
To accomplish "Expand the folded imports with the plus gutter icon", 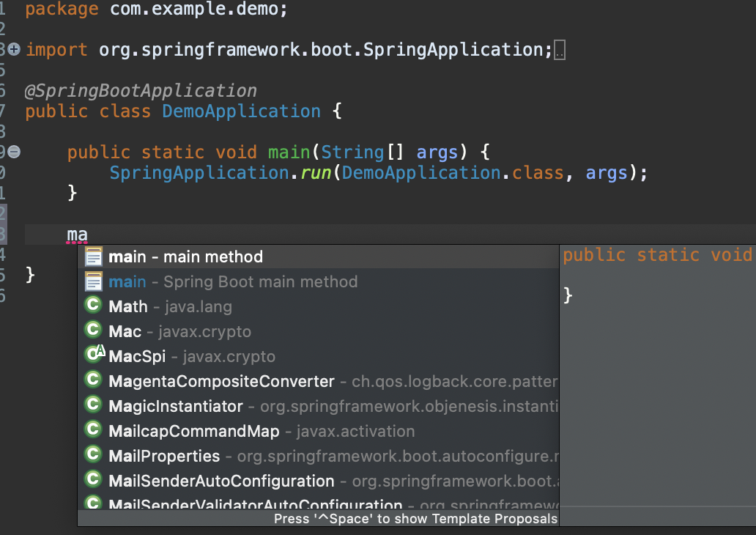I will 13,49.
